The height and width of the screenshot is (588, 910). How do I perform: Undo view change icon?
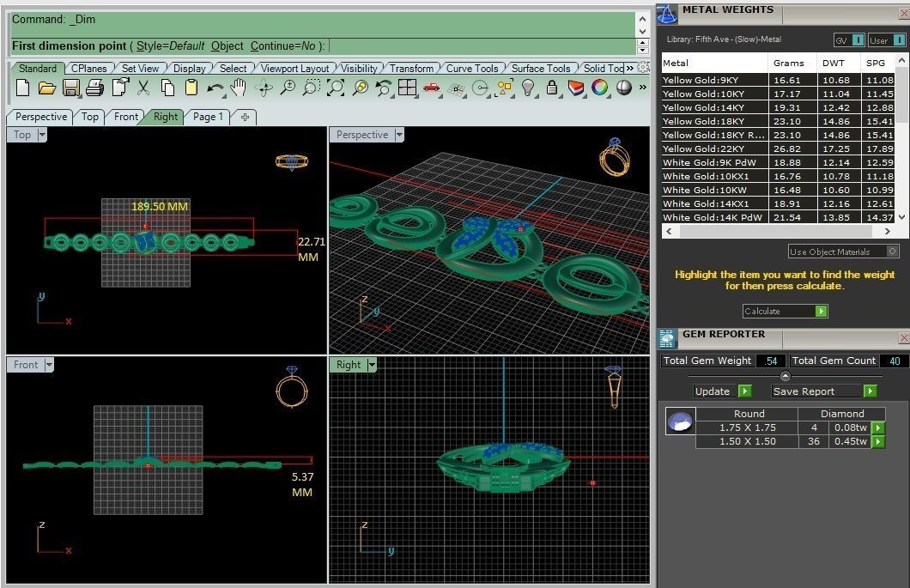pos(384,88)
